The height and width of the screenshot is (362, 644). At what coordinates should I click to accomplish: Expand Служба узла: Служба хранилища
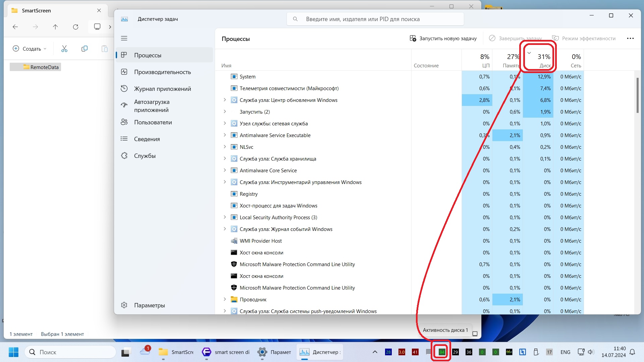(x=225, y=159)
